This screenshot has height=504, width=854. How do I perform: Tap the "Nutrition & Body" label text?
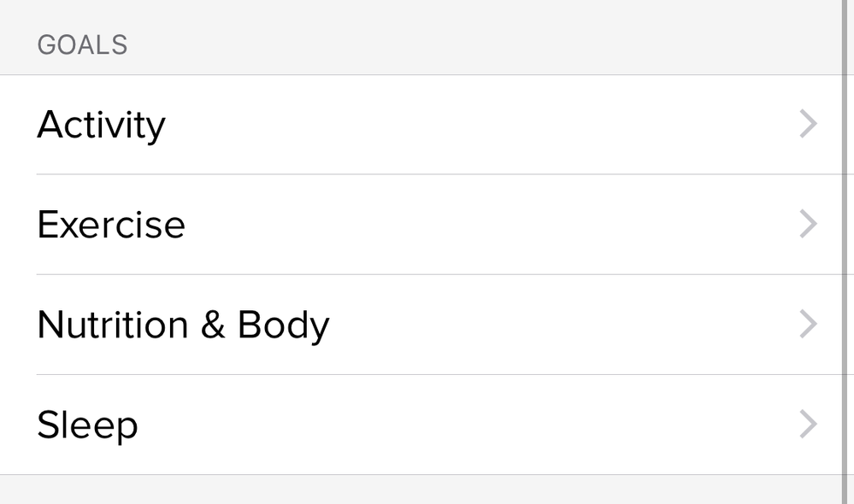pos(183,325)
